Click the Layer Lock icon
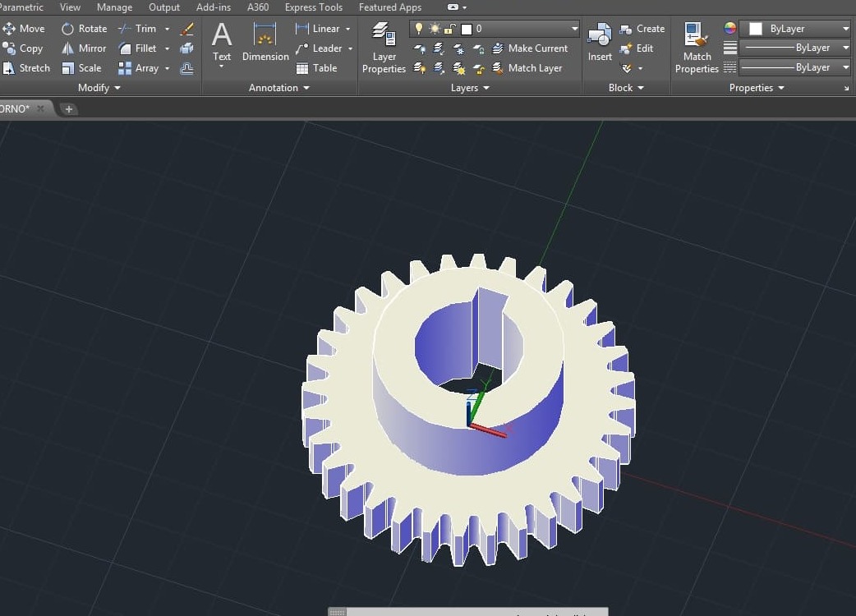Image resolution: width=856 pixels, height=616 pixels. coord(479,48)
